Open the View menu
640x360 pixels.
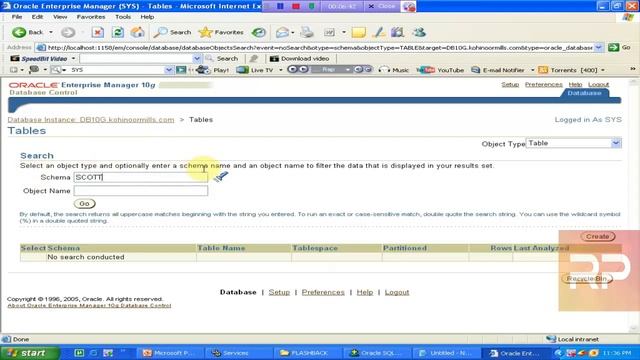tap(60, 17)
